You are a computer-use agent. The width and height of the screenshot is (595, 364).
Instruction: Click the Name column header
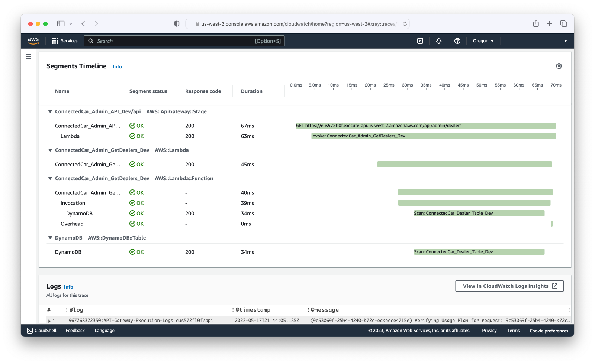[x=62, y=91]
